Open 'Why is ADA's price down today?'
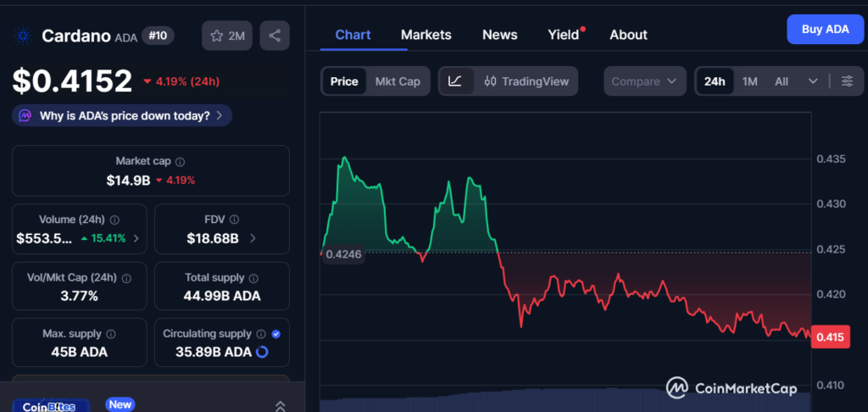The height and width of the screenshot is (412, 868). pos(123,115)
